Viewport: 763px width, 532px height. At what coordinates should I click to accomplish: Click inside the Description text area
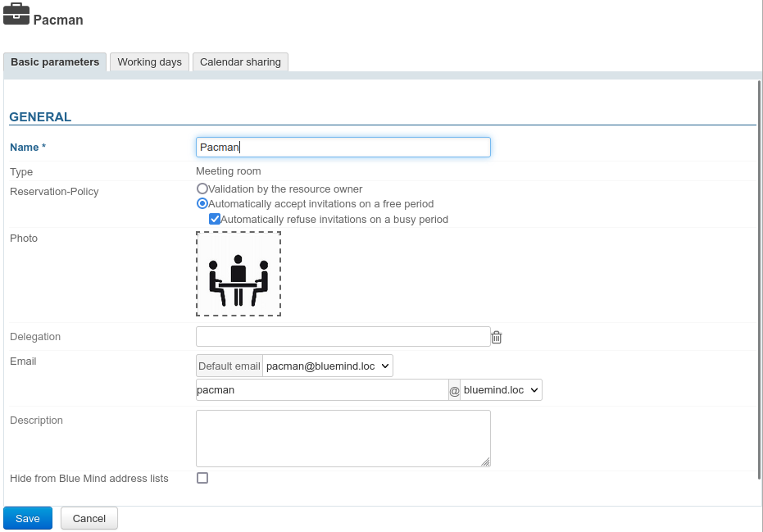click(343, 438)
